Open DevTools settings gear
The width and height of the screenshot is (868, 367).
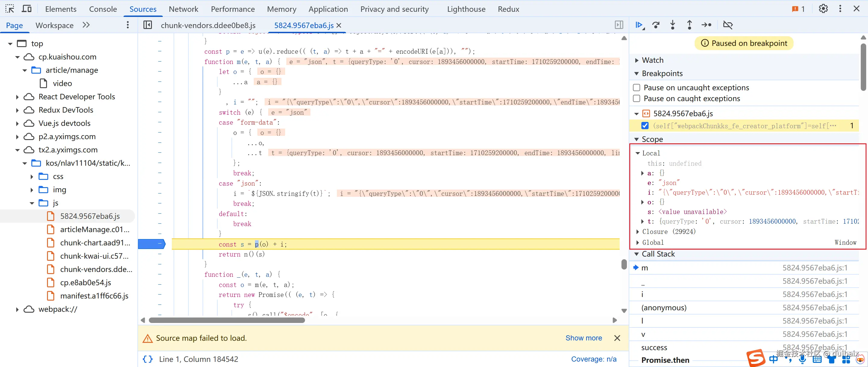[823, 9]
